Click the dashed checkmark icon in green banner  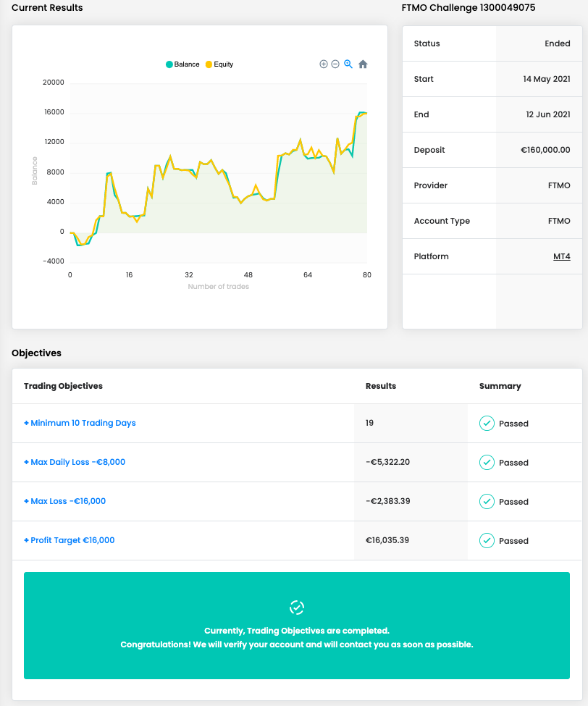pyautogui.click(x=297, y=608)
